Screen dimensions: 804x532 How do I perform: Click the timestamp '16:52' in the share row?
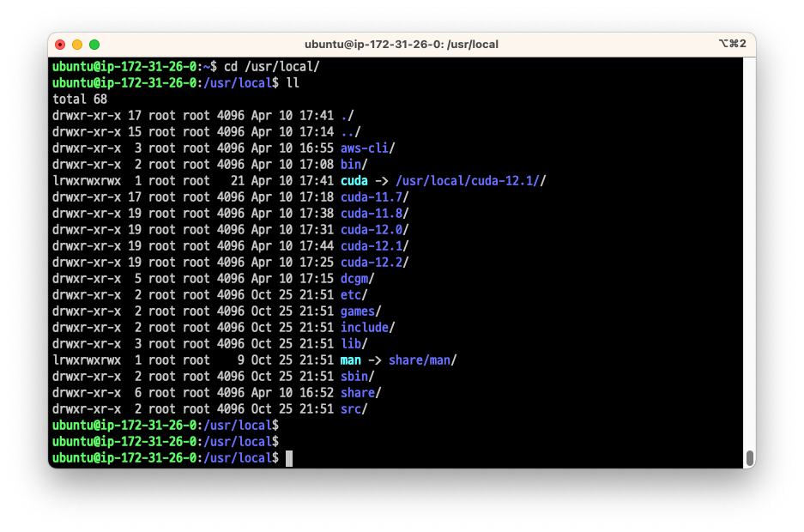click(x=317, y=393)
